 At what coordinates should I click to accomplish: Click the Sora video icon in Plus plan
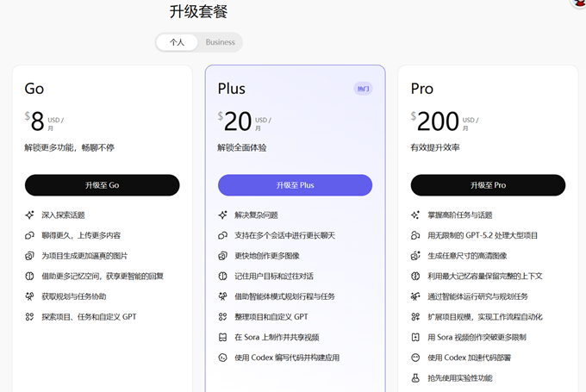click(x=223, y=337)
